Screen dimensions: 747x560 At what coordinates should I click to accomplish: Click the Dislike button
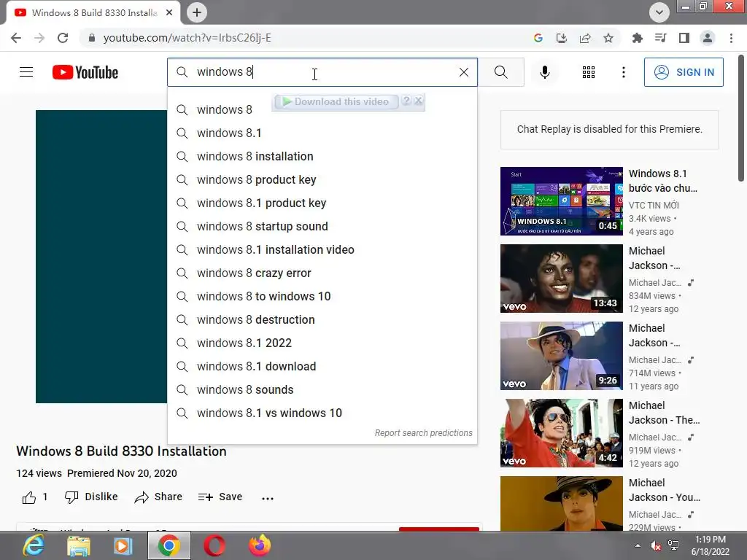click(x=91, y=497)
